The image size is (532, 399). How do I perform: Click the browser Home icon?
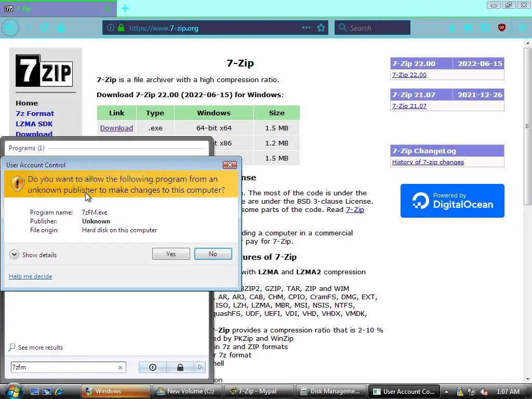[x=61, y=28]
